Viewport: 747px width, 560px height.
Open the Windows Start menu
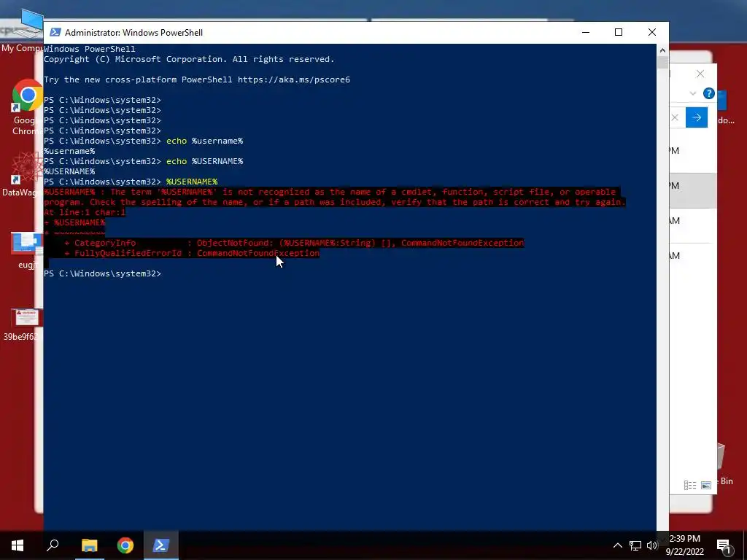tap(18, 545)
